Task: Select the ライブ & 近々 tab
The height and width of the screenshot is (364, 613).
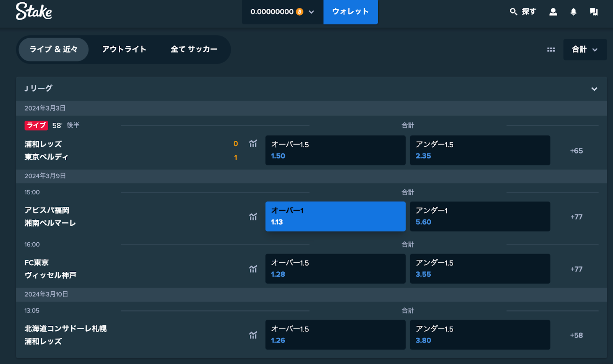Action: click(54, 49)
